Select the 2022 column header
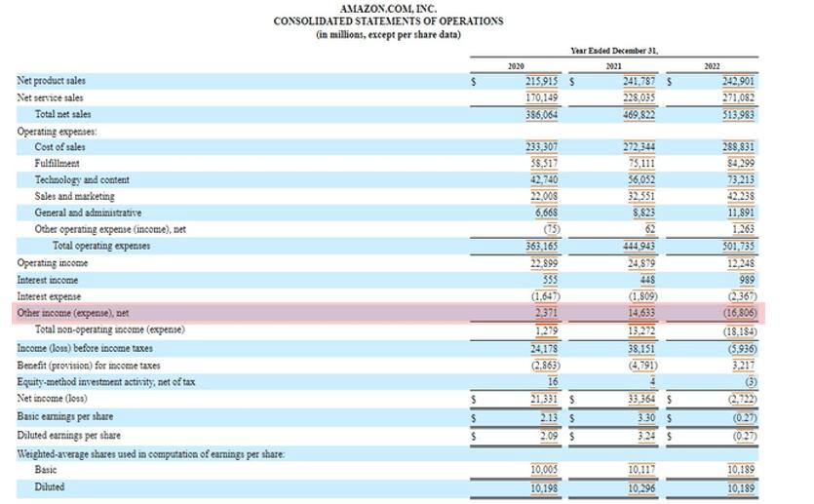The image size is (814, 504). tap(712, 66)
